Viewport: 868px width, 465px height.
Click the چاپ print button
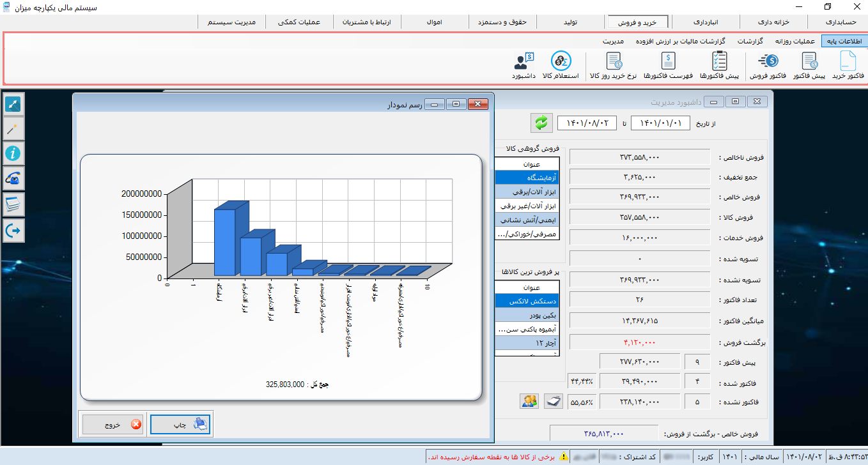(x=180, y=424)
